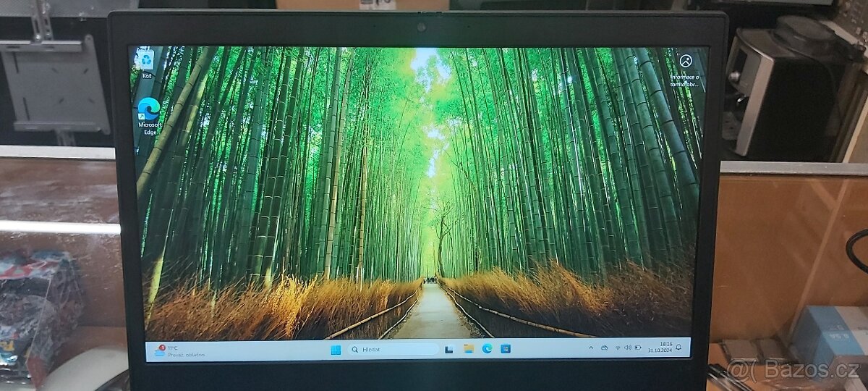Viewport: 868px width, 391px height.
Task: Open File Explorer from the taskbar
Action: coord(469,348)
